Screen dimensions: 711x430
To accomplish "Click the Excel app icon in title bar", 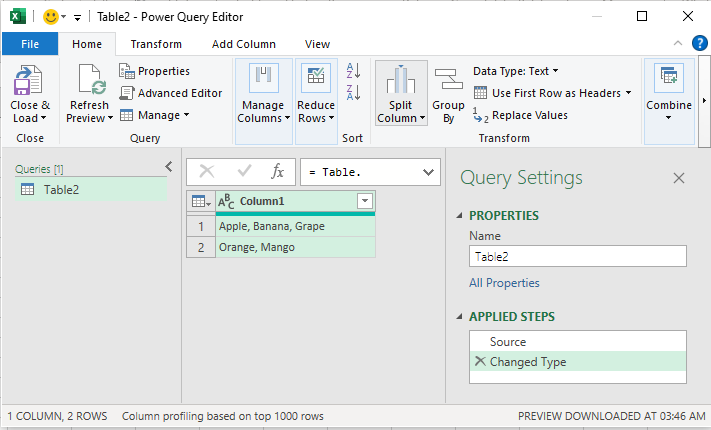I will (x=18, y=17).
